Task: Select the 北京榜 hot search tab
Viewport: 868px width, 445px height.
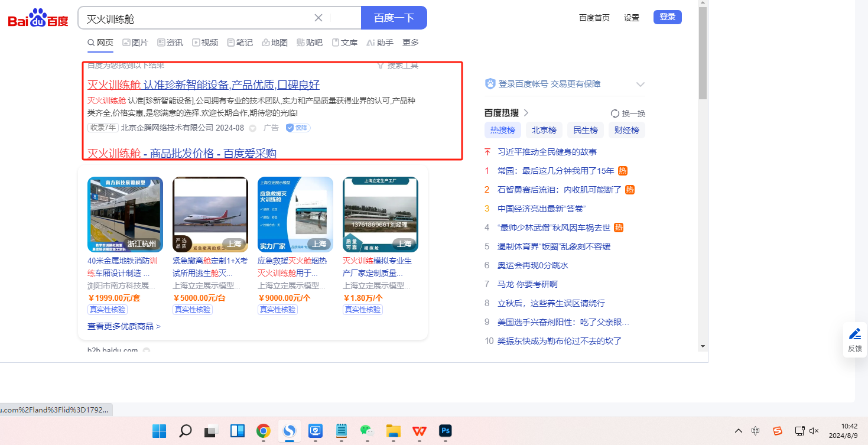Action: (544, 130)
